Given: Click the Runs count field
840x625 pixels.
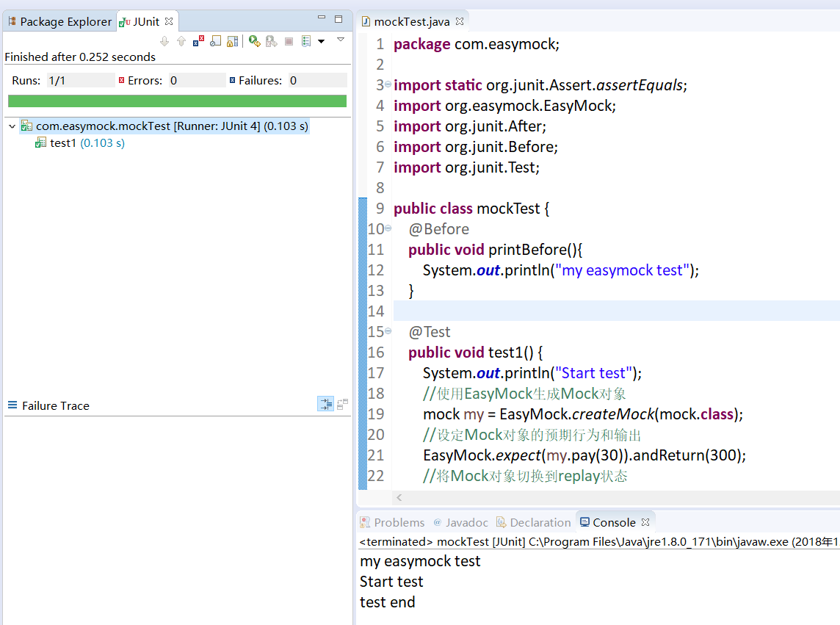Looking at the screenshot, I should [x=80, y=80].
